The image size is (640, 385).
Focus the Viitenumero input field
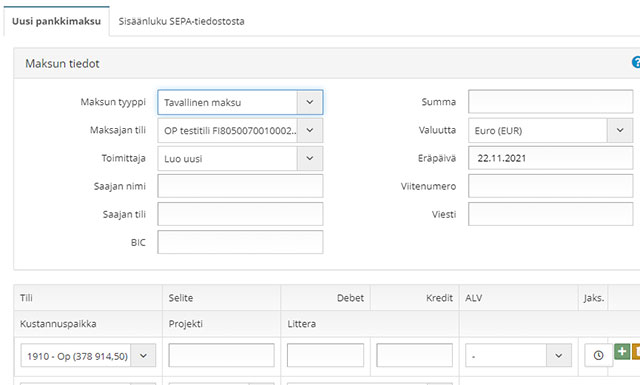[x=550, y=186]
